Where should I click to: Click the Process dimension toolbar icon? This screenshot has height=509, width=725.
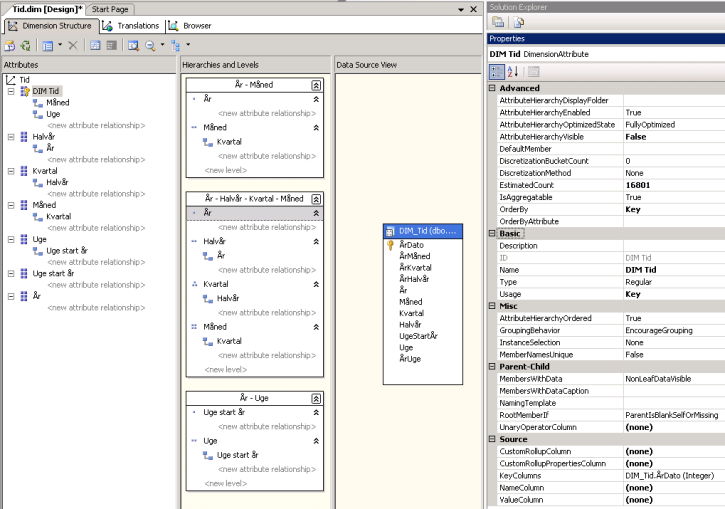[25, 45]
